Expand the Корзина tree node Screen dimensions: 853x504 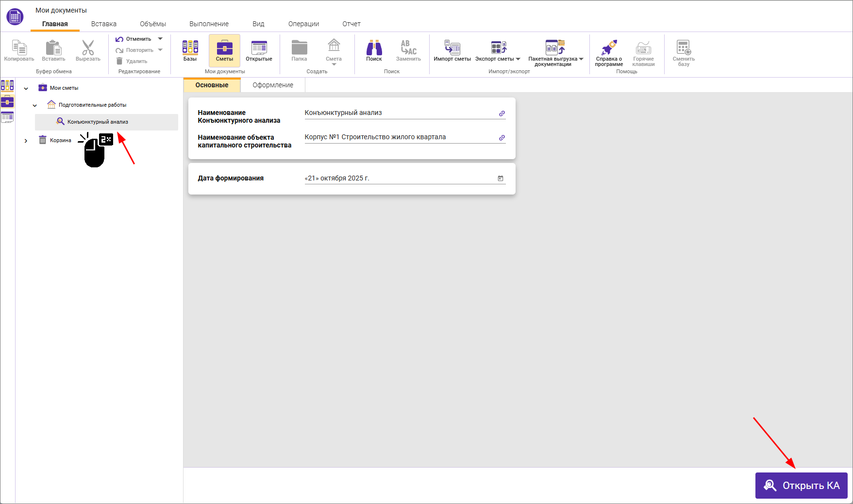26,141
